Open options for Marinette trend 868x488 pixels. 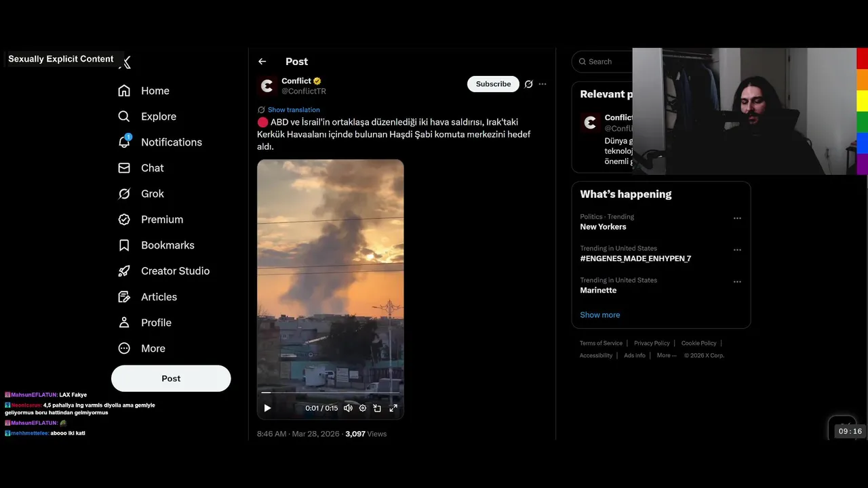737,281
